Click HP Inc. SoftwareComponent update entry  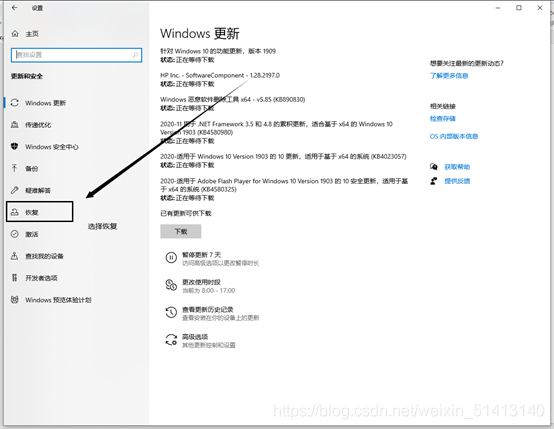pos(220,80)
